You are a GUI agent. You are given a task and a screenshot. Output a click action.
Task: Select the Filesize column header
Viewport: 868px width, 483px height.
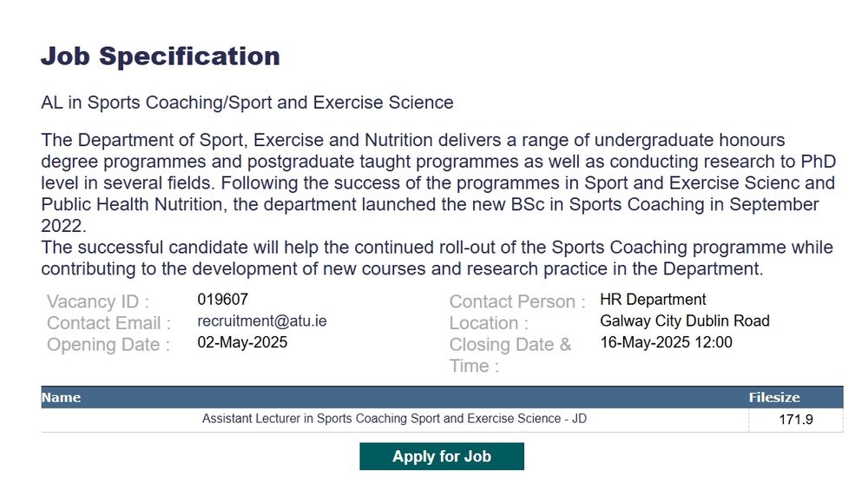pyautogui.click(x=774, y=397)
